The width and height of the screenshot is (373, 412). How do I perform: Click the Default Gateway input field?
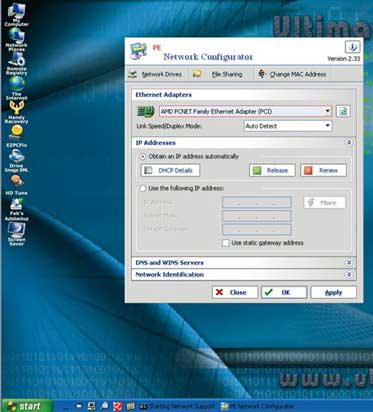pyautogui.click(x=257, y=229)
